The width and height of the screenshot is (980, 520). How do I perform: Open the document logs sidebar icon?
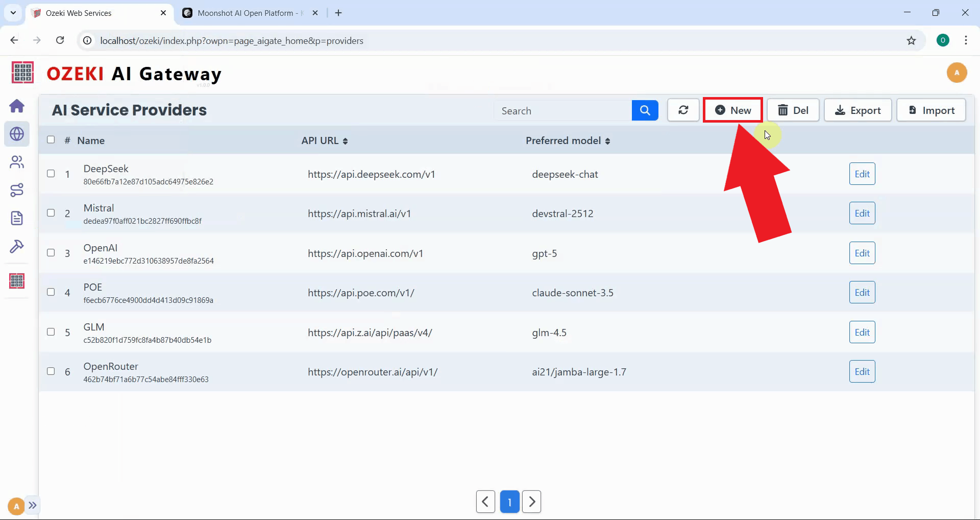tap(17, 218)
